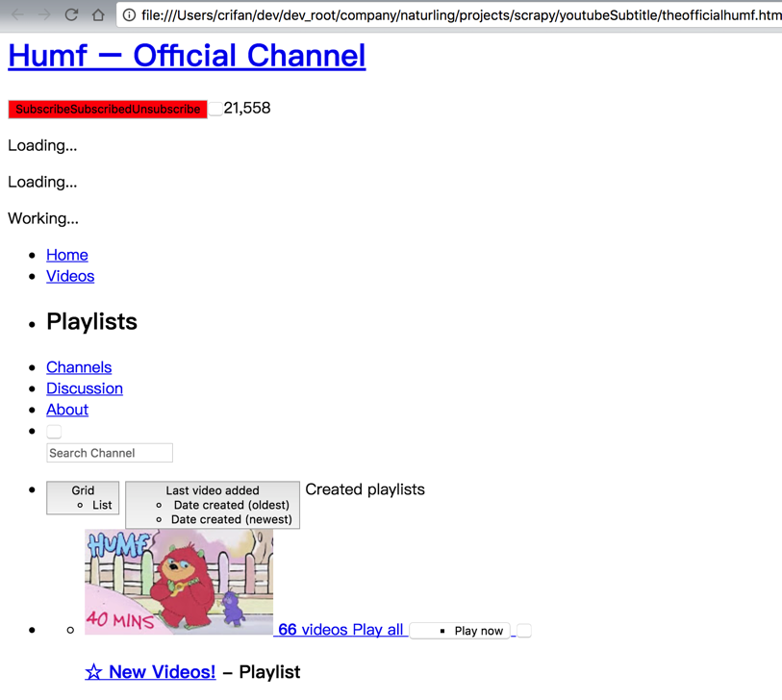Click the Created playlists label
This screenshot has height=700, width=782.
tap(366, 489)
